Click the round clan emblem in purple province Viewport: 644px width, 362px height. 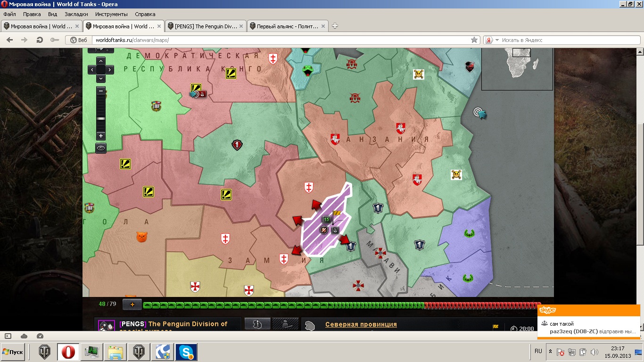click(x=324, y=230)
